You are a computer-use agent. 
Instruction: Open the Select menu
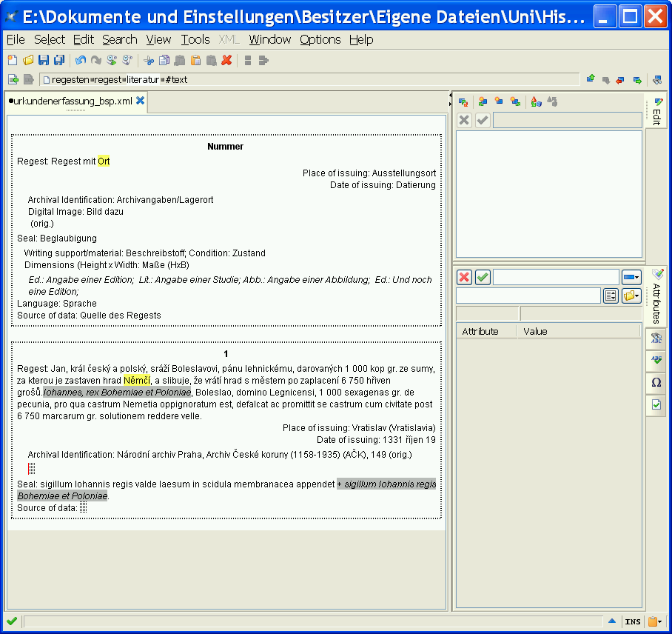pos(50,39)
